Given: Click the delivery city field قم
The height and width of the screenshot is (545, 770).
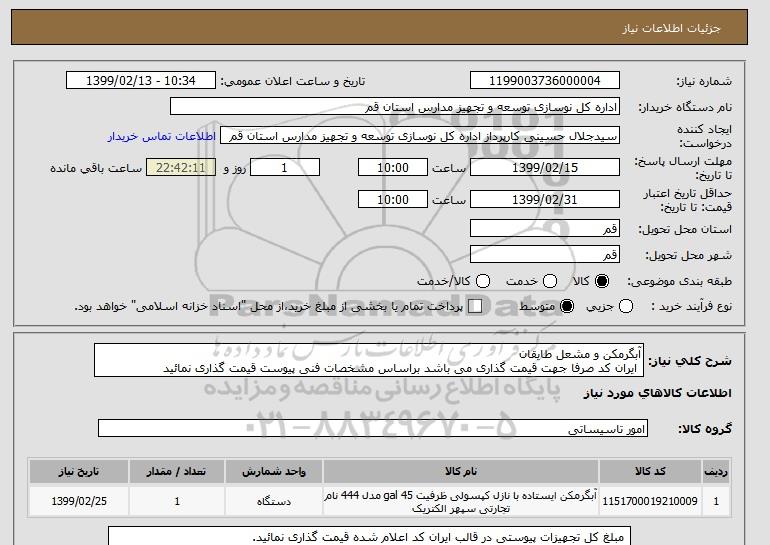Looking at the screenshot, I should tap(545, 254).
